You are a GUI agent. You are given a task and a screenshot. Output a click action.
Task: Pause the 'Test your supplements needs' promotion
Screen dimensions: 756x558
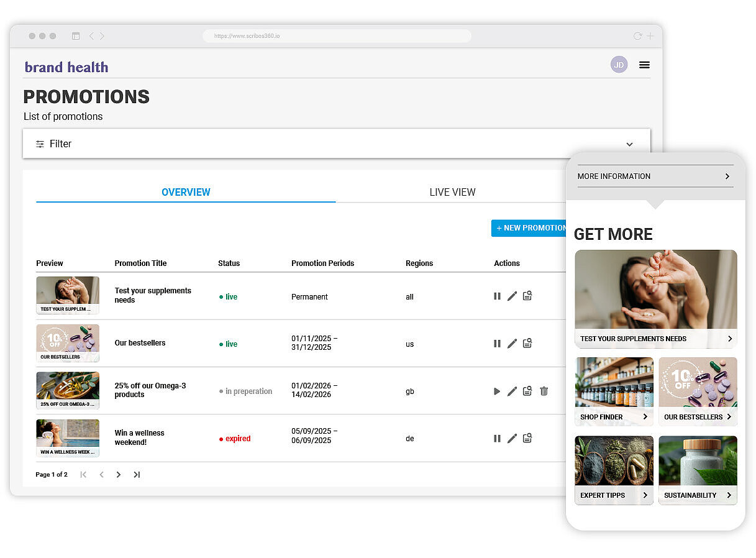click(497, 296)
